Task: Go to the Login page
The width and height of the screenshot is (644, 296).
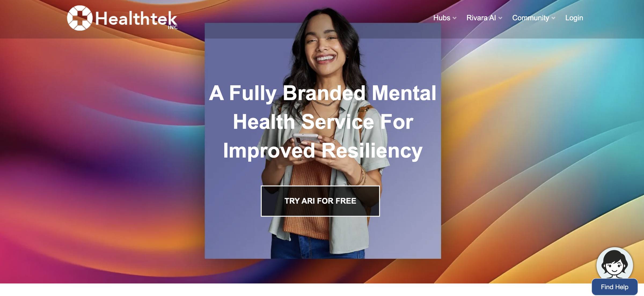Action: 574,18
